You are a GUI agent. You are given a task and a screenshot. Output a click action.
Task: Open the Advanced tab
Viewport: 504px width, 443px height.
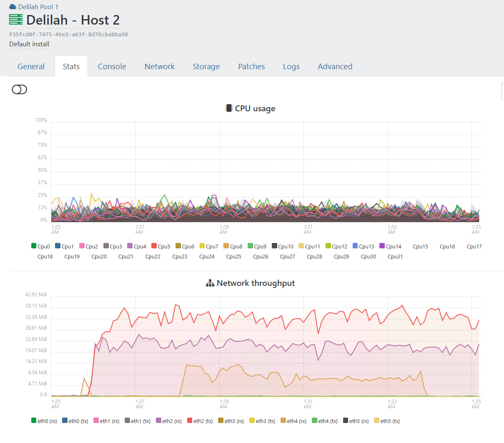335,67
